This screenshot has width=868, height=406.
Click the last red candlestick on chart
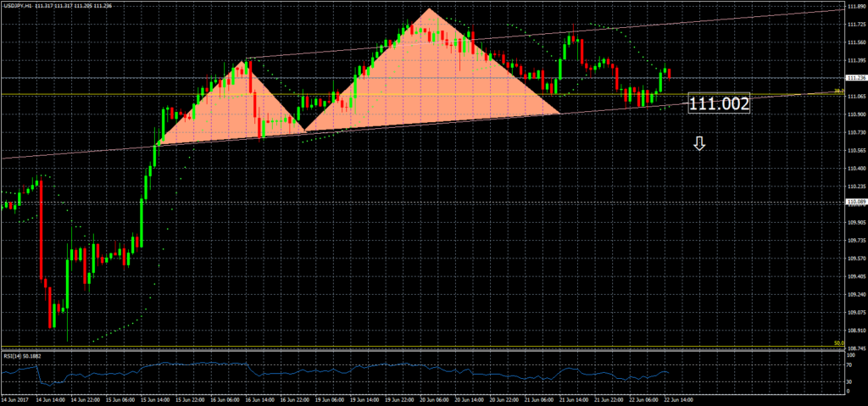pyautogui.click(x=670, y=74)
